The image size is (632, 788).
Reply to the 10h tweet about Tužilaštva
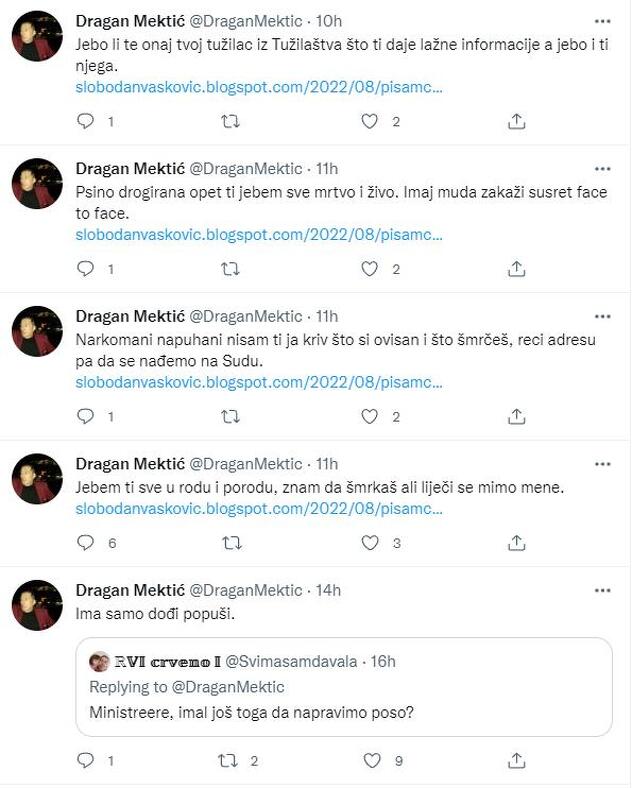86,121
